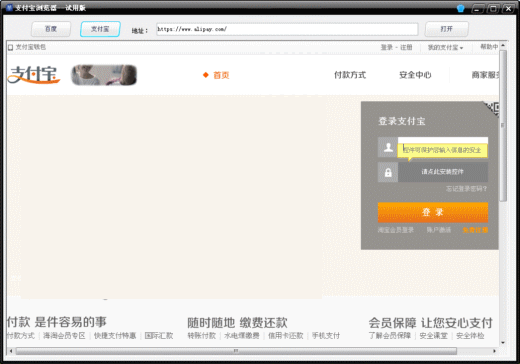Click the padlock icon in password row
520x364 pixels.
click(x=388, y=172)
